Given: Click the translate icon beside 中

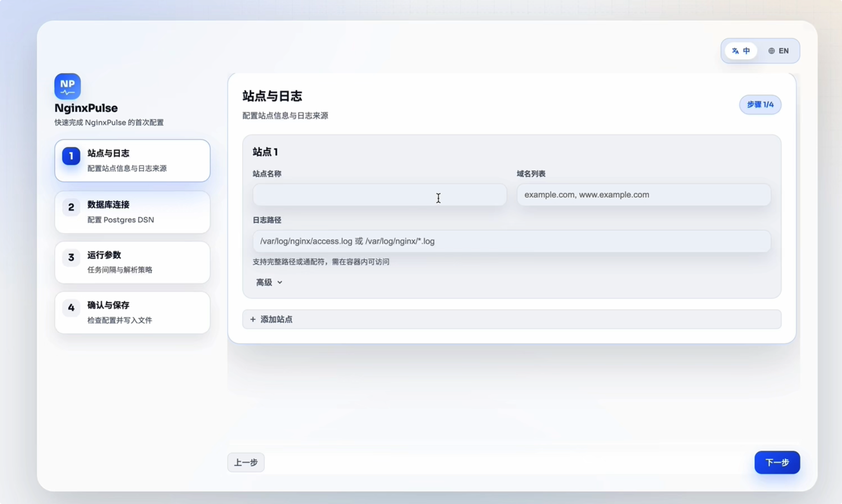Looking at the screenshot, I should point(735,51).
